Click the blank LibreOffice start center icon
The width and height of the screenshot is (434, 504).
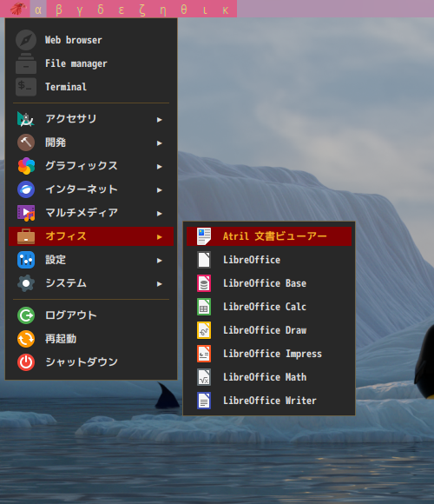point(204,260)
